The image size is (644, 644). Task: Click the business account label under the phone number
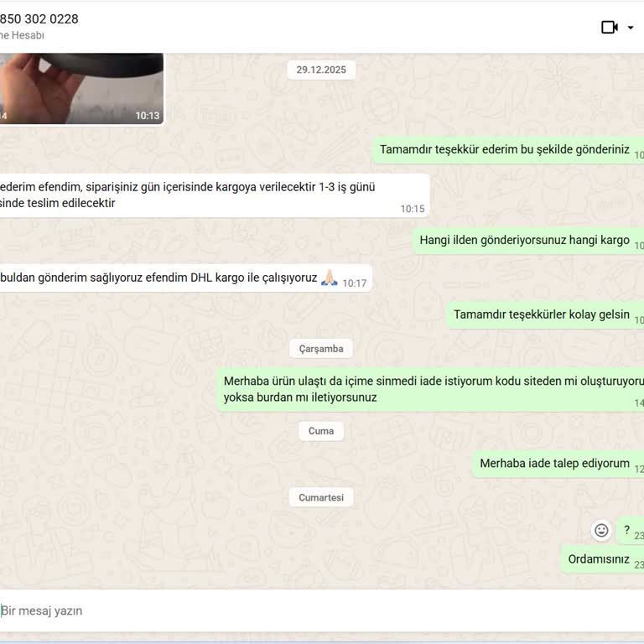click(22, 35)
